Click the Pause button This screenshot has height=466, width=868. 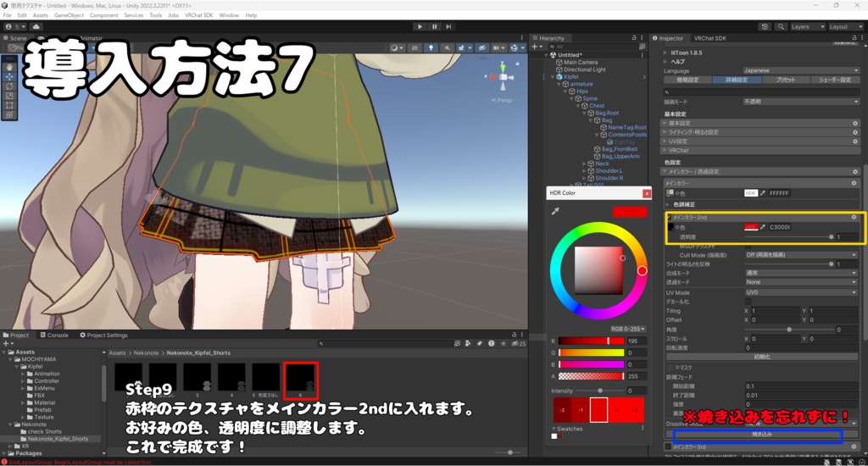tap(435, 26)
